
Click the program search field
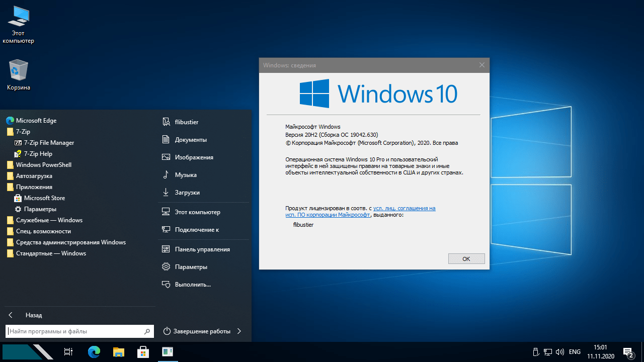click(75, 331)
